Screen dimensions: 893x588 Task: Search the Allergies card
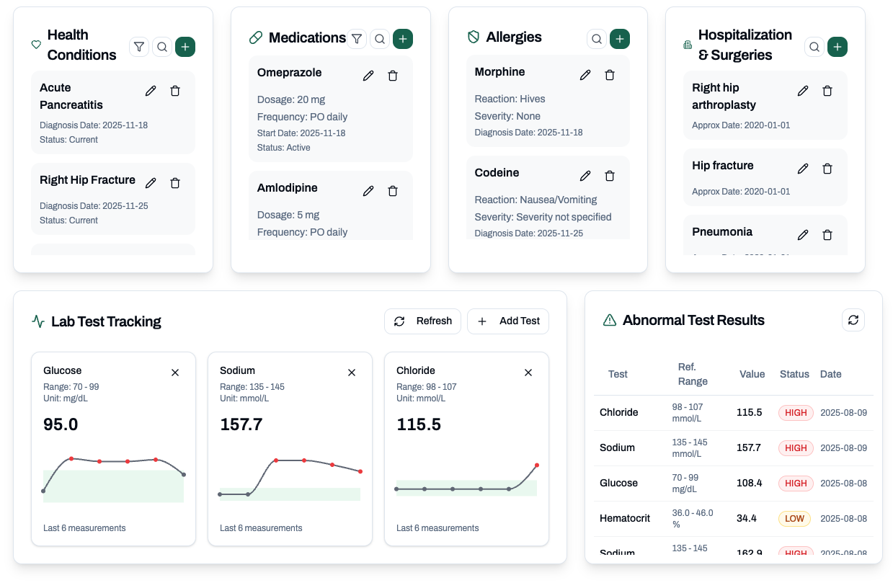click(596, 39)
